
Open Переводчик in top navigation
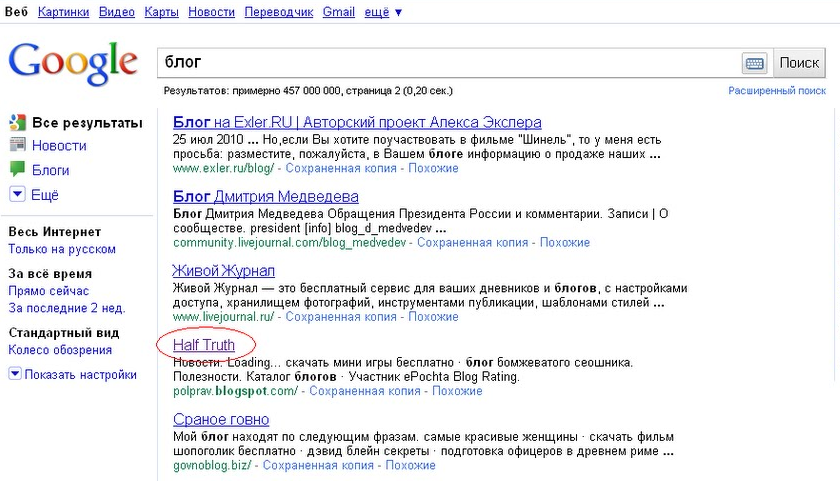pyautogui.click(x=279, y=12)
